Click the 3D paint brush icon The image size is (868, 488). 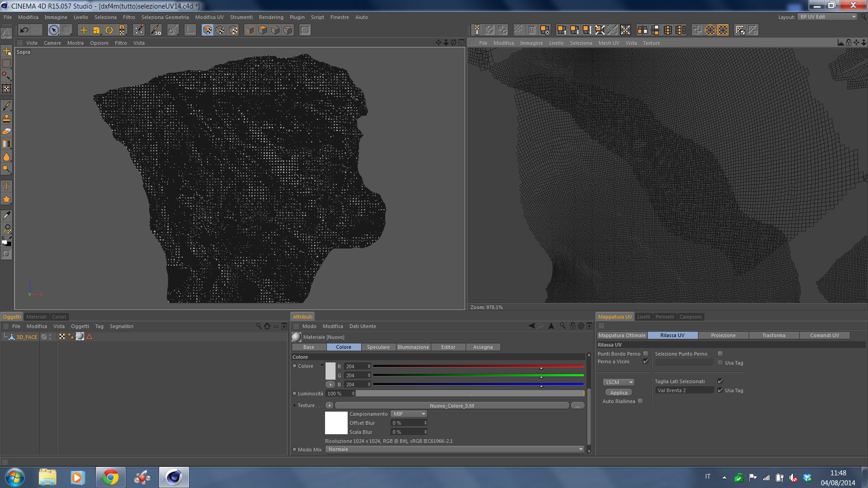pyautogui.click(x=156, y=30)
